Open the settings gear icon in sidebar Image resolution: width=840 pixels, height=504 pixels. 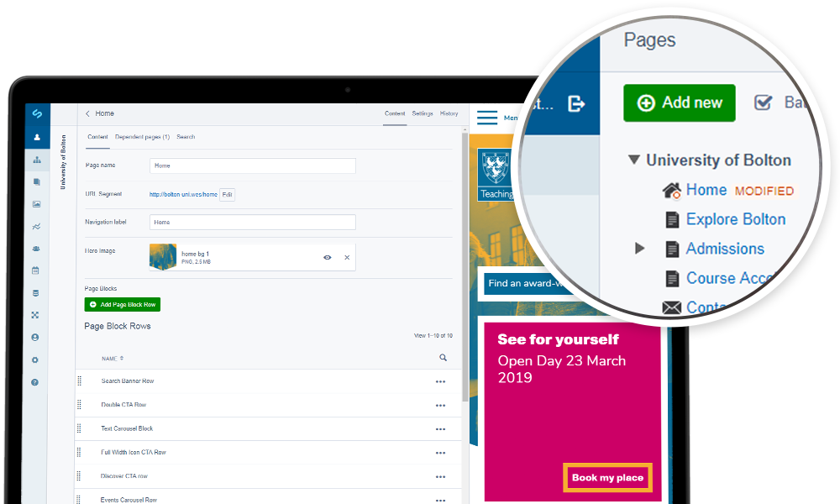click(x=34, y=360)
